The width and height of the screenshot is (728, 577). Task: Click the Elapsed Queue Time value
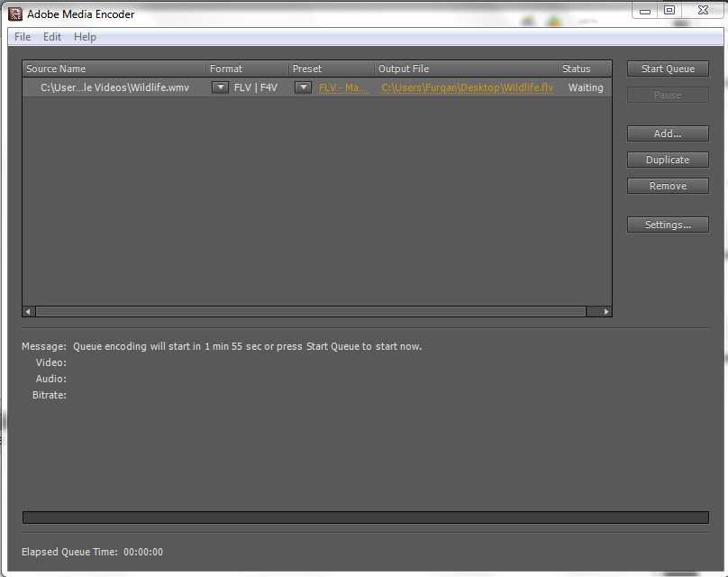coord(143,552)
